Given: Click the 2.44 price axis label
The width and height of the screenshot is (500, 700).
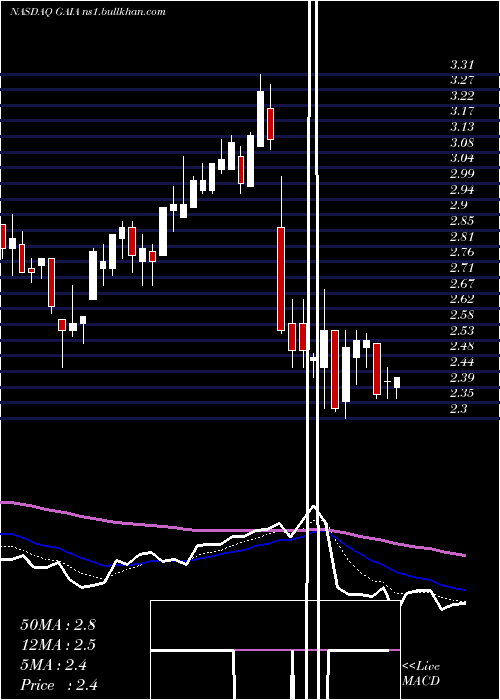Looking at the screenshot, I should point(462,362).
